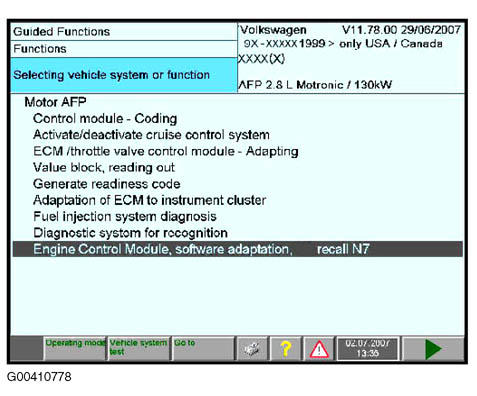This screenshot has height=396, width=477.
Task: Click the only USA / Canada text
Action: click(x=391, y=44)
